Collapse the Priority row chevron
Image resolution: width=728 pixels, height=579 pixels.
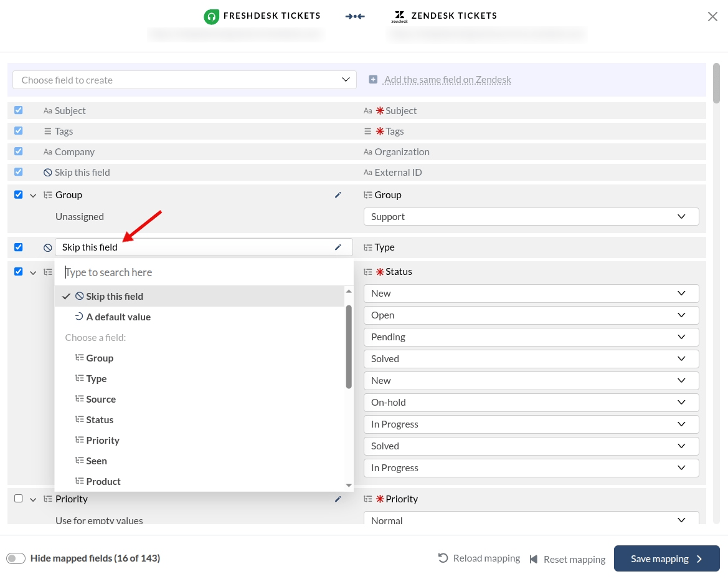tap(33, 500)
